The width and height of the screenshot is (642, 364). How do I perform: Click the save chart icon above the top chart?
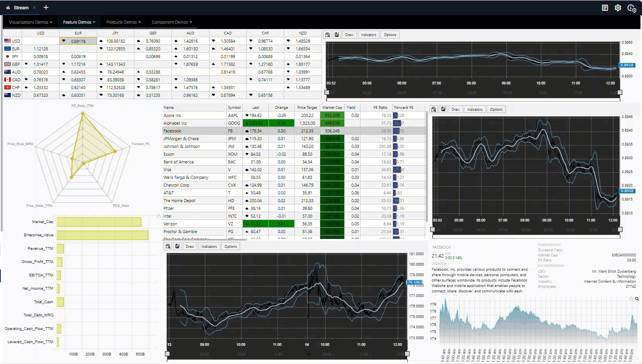[336, 34]
